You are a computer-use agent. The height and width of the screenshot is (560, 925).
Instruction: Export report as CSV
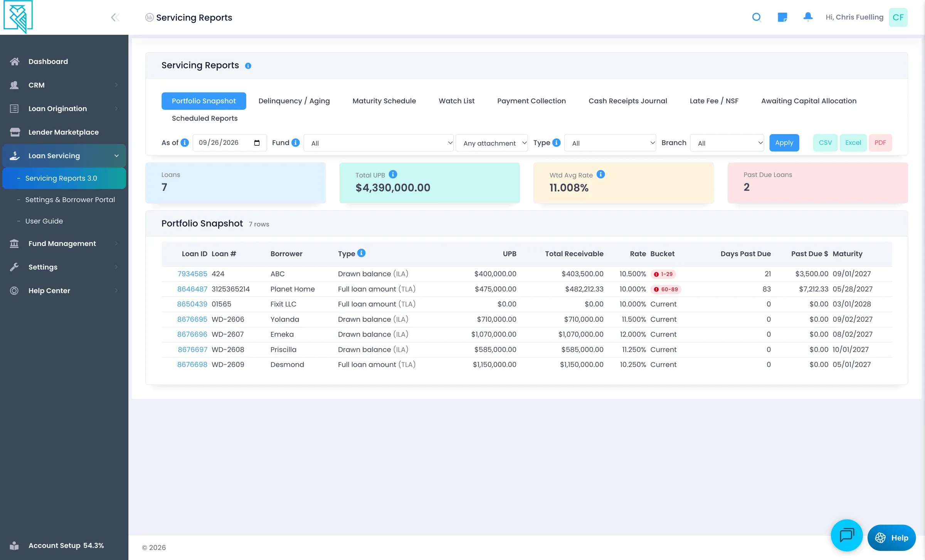click(825, 143)
